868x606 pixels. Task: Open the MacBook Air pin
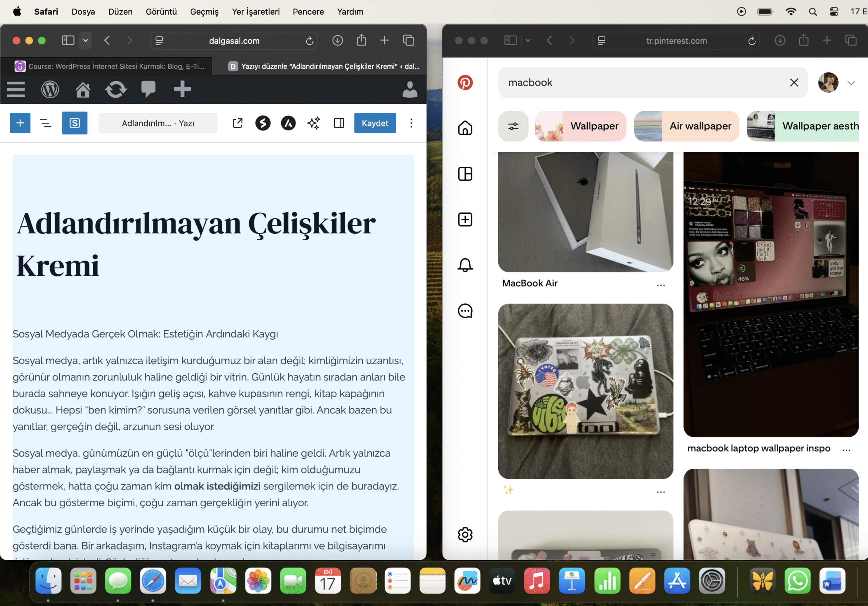[x=586, y=212]
